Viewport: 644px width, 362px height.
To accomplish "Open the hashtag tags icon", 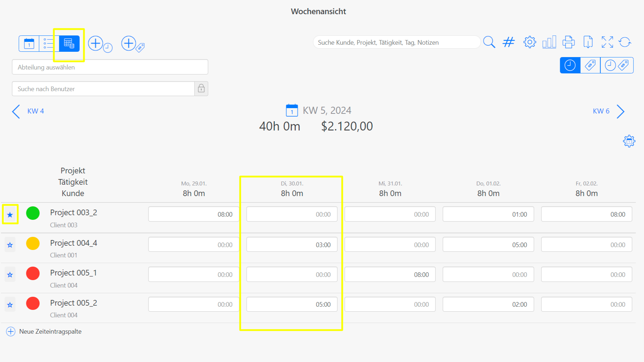I will 509,42.
